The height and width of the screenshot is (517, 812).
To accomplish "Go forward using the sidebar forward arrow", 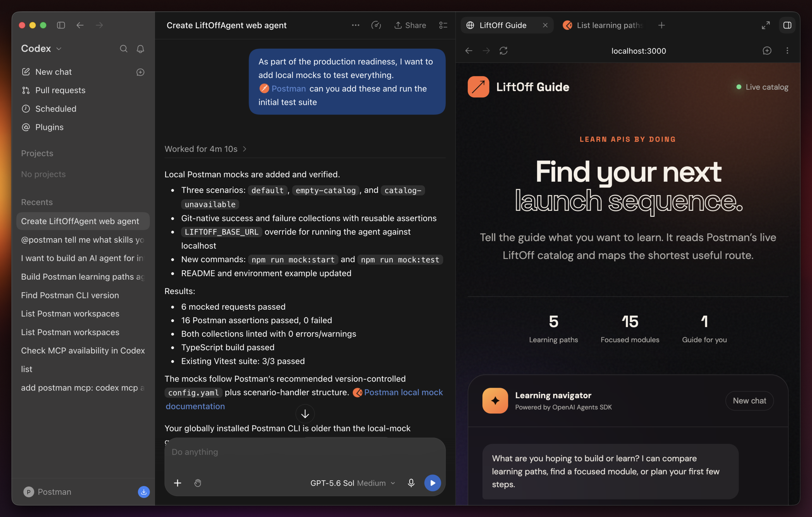I will 99,25.
